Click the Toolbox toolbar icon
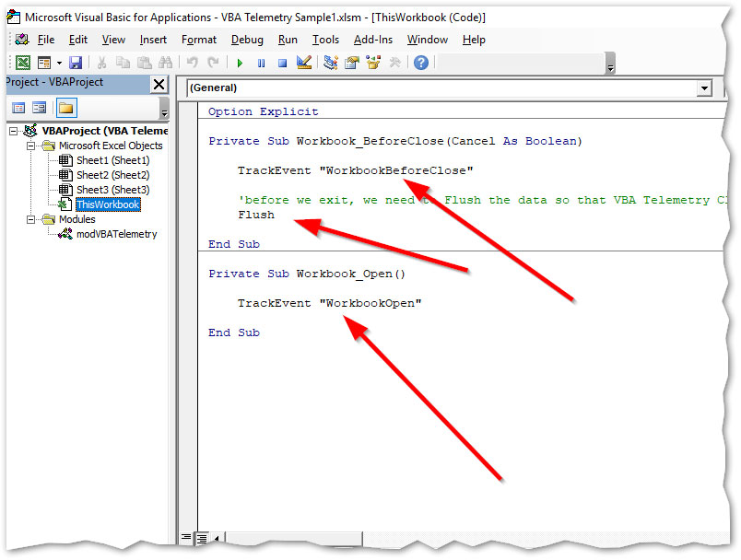 tap(395, 63)
